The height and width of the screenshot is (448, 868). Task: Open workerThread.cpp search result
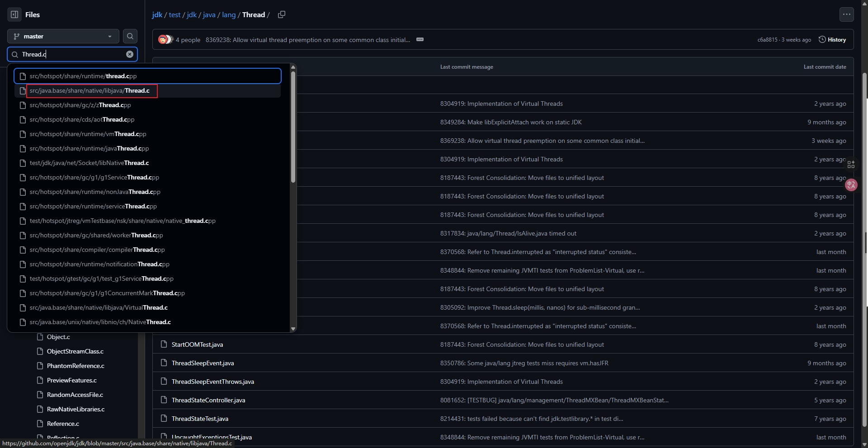pyautogui.click(x=147, y=235)
